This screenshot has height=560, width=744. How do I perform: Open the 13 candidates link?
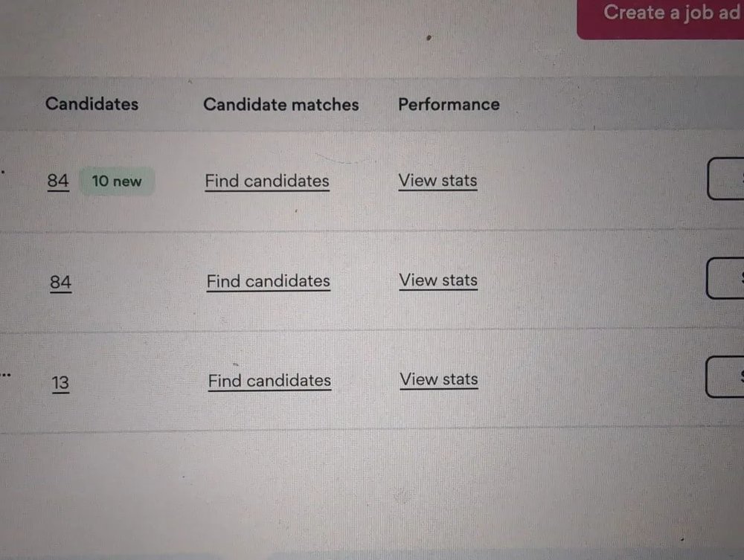click(x=60, y=383)
